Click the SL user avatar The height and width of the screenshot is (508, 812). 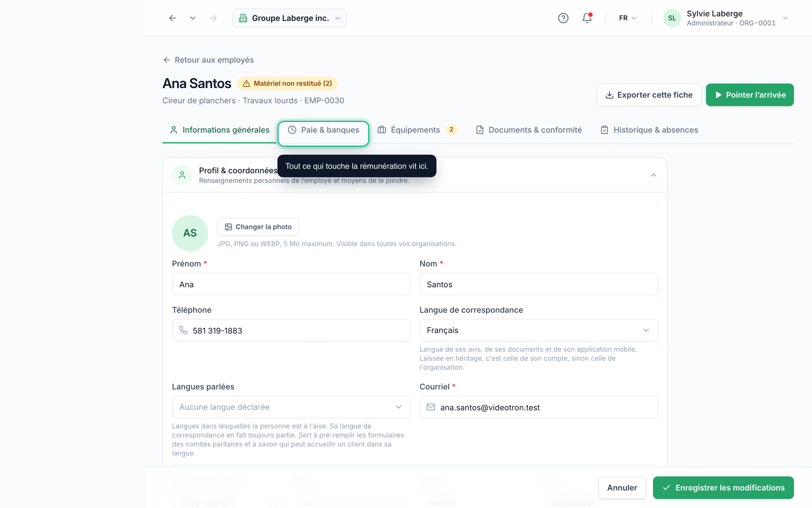672,18
